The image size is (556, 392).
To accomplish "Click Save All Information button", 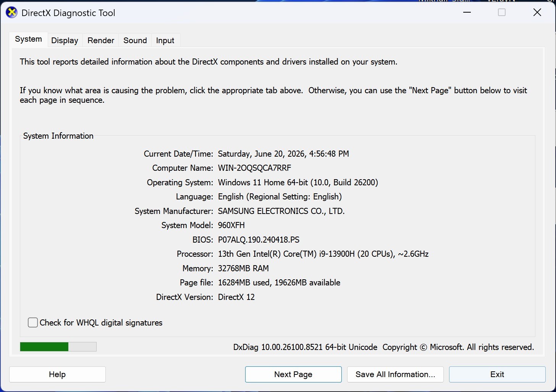I will coord(395,374).
